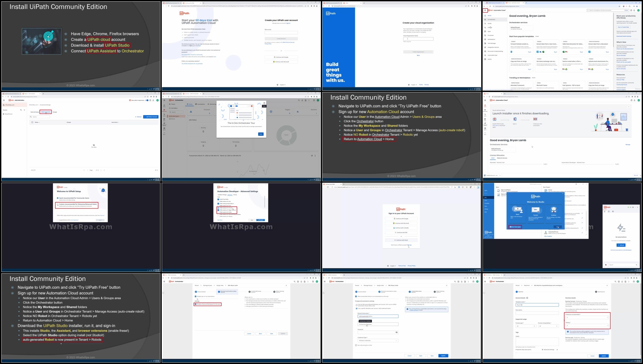Check UiPath extension for Chrome
643x364 pixels.
[218, 208]
